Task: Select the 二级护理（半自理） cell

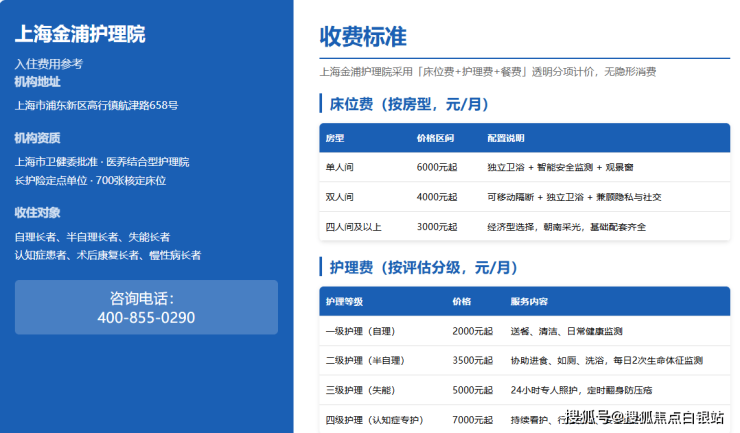Action: (x=365, y=361)
